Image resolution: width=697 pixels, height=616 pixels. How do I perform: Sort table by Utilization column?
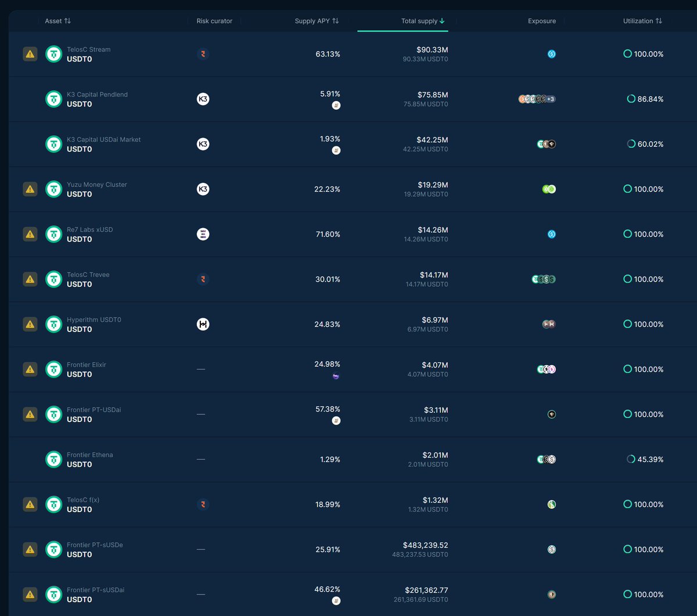coord(642,21)
